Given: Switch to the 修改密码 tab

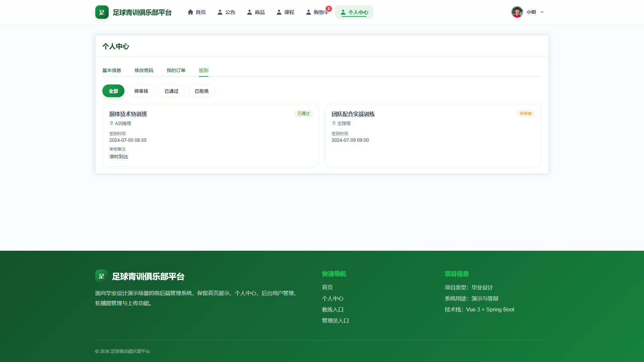Looking at the screenshot, I should point(144,70).
